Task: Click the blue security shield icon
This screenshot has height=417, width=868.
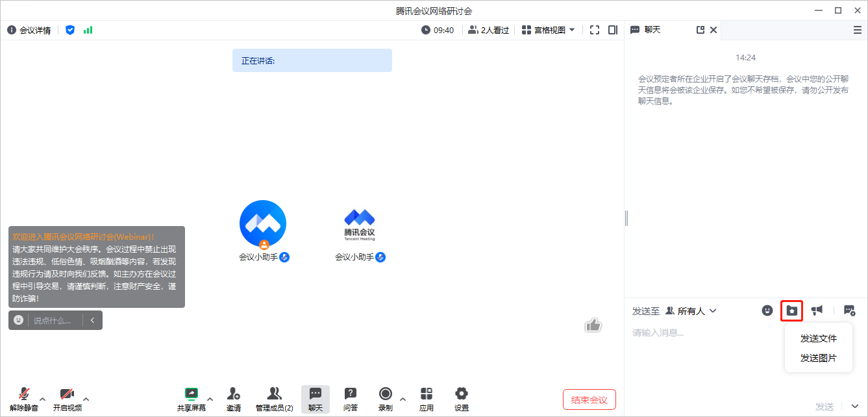Action: (x=70, y=30)
